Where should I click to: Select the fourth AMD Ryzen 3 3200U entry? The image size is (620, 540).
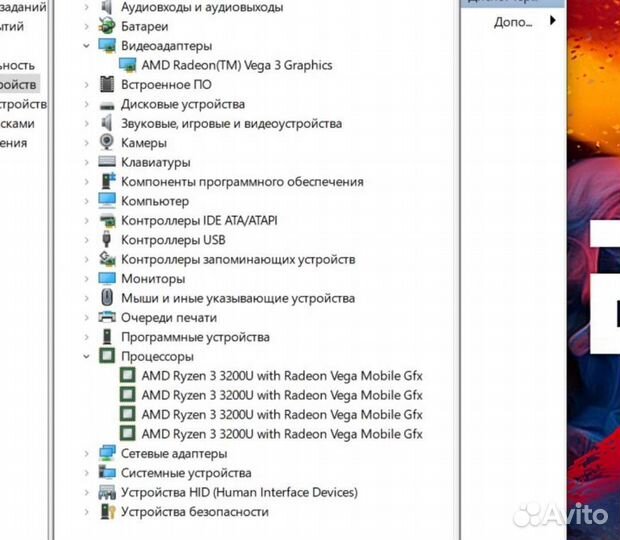point(282,434)
